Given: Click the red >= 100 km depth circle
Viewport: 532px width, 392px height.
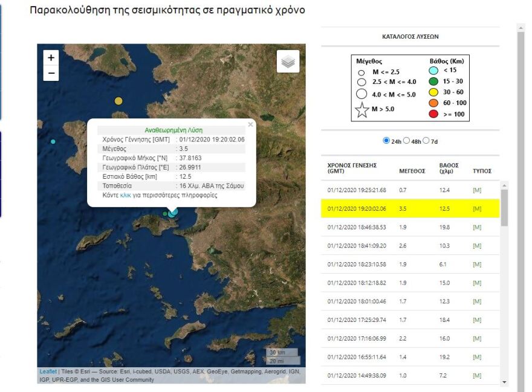Looking at the screenshot, I should click(x=432, y=114).
